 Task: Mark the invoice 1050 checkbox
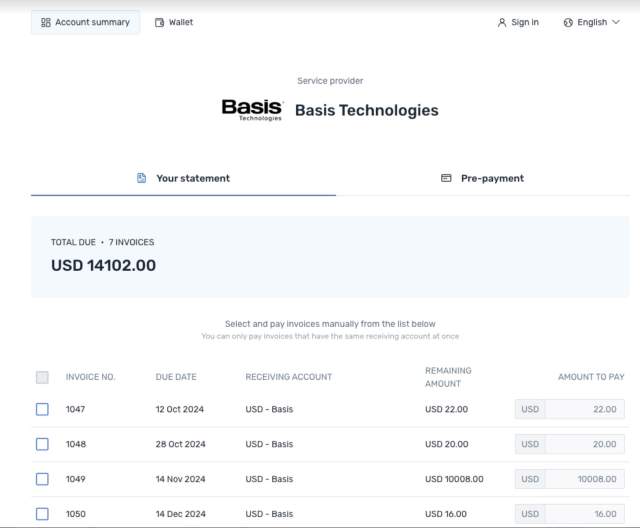(42, 514)
